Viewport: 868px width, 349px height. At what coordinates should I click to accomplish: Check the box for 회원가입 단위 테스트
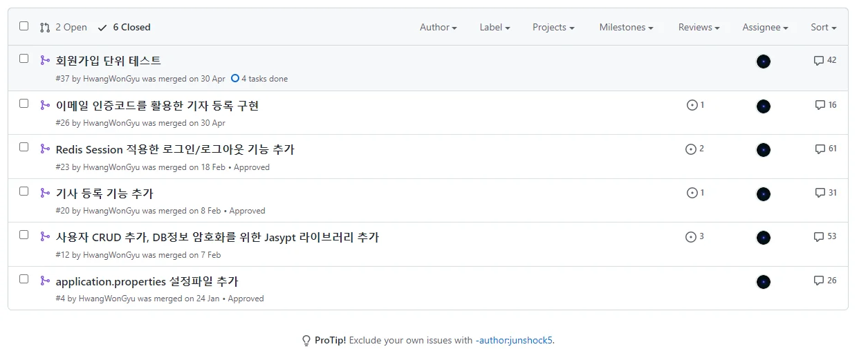click(24, 59)
